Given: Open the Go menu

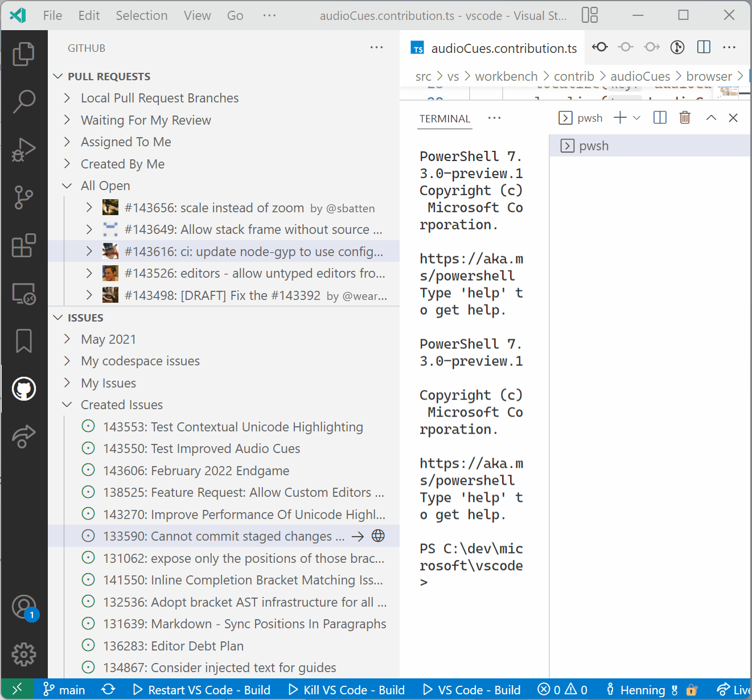Looking at the screenshot, I should point(235,15).
